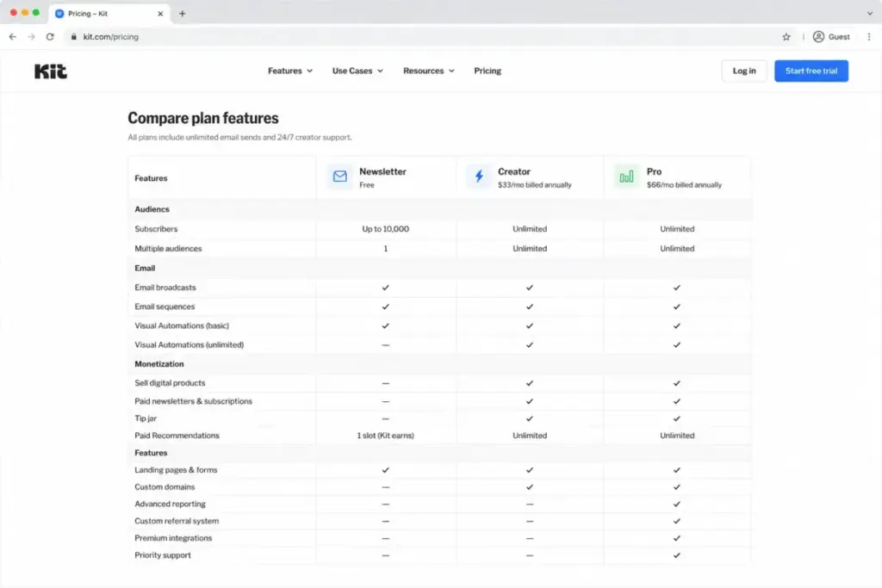Click Start free trial button

[x=811, y=71]
